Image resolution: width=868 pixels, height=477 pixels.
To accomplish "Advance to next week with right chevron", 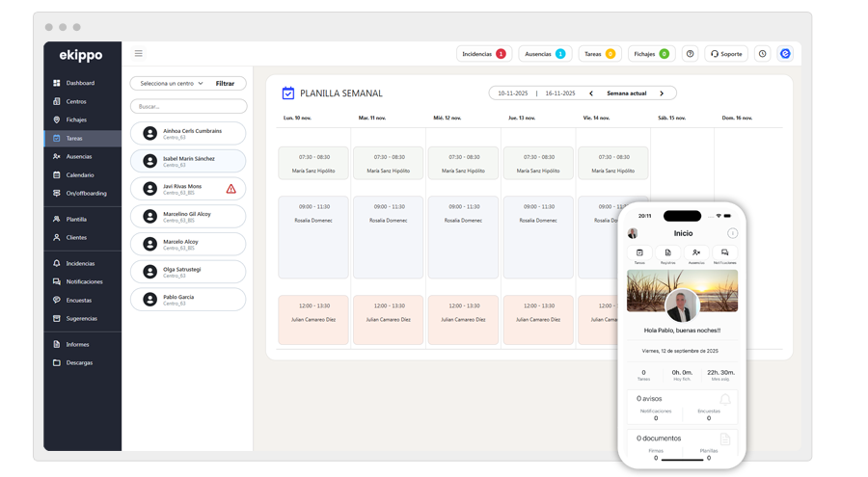I will pyautogui.click(x=661, y=93).
